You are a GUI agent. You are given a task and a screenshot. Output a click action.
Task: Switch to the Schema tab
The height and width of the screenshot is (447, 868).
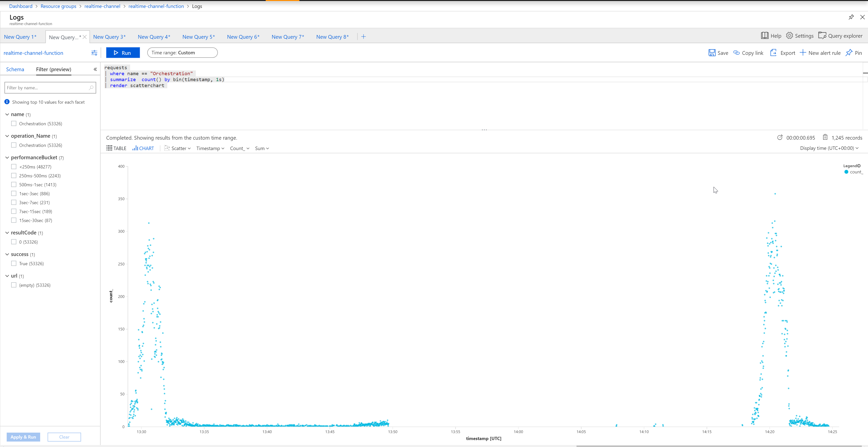(15, 69)
